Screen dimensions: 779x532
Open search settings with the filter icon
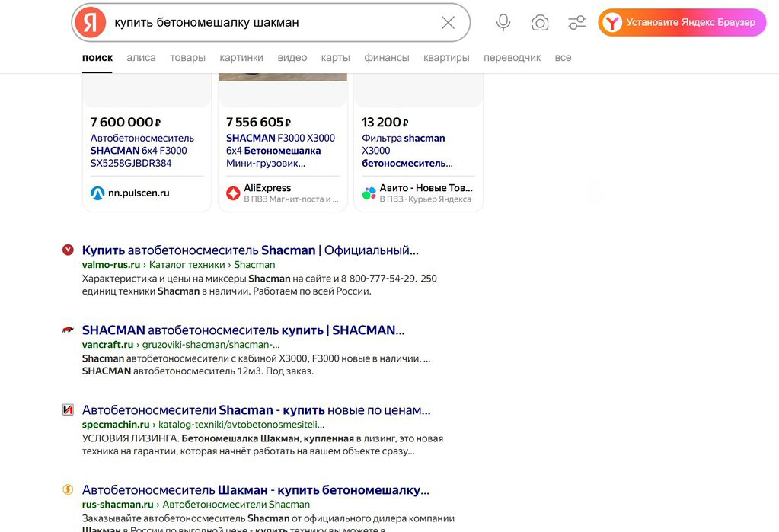click(x=576, y=22)
